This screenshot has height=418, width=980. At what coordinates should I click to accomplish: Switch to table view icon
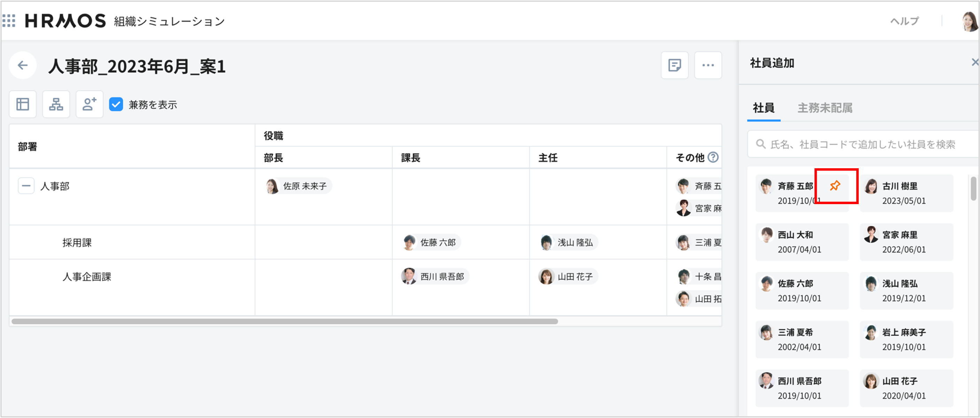(x=23, y=104)
